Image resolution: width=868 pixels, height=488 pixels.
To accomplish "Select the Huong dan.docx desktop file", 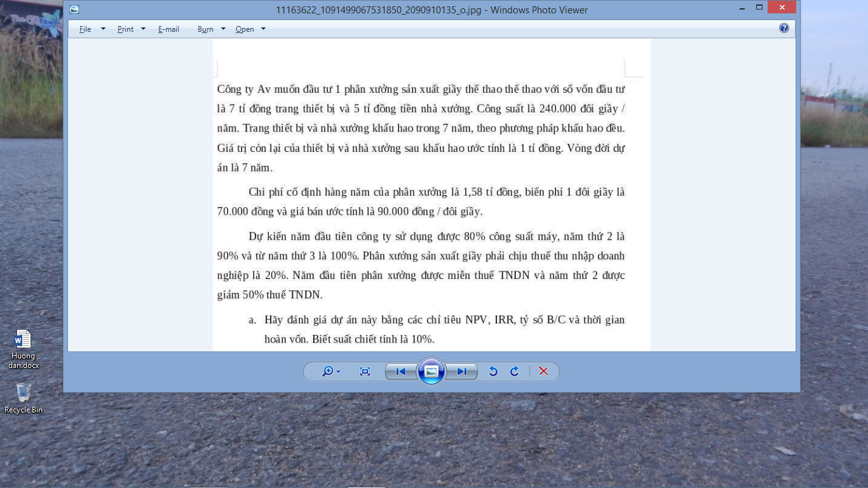I will tap(22, 349).
